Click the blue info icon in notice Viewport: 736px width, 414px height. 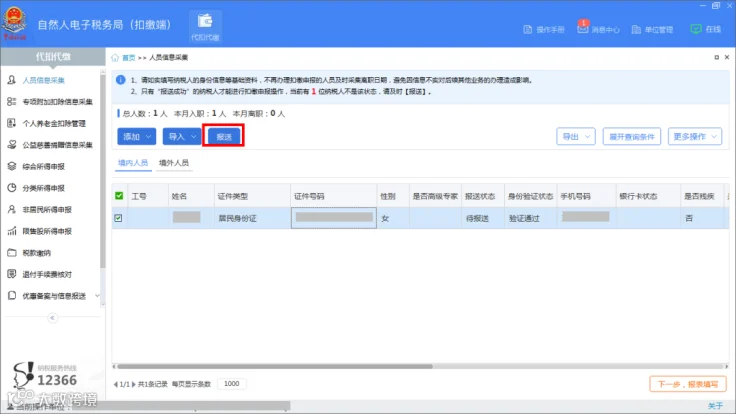point(121,80)
